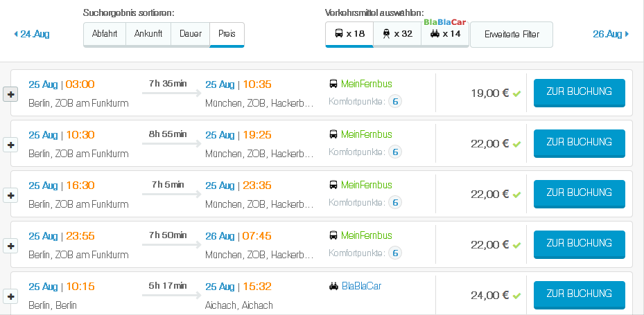
Task: Toggle the train transport filter
Action: 397,34
